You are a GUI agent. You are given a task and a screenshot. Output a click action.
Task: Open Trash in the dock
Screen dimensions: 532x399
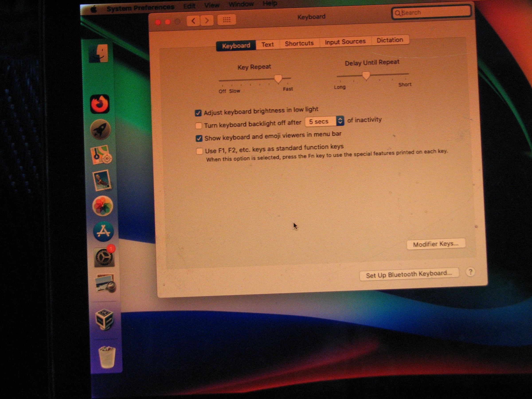pos(107,357)
